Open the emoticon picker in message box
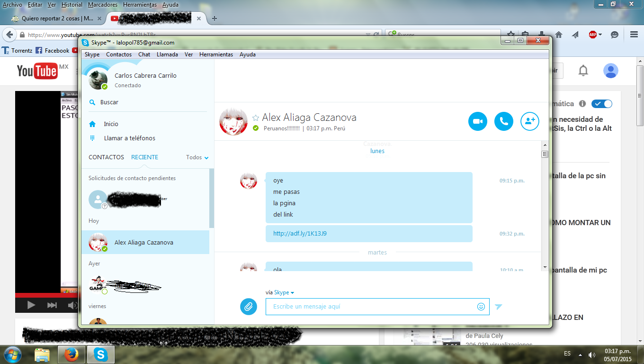 tap(481, 307)
